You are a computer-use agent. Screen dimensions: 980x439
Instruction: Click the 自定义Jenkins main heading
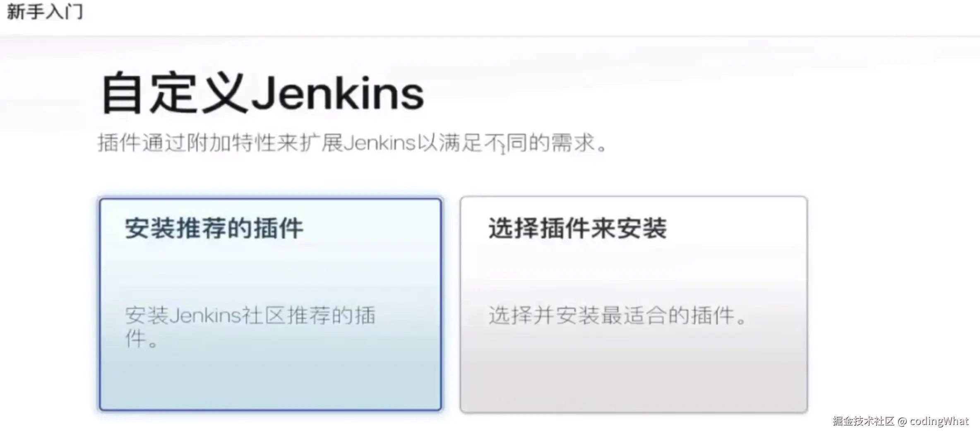[x=263, y=93]
